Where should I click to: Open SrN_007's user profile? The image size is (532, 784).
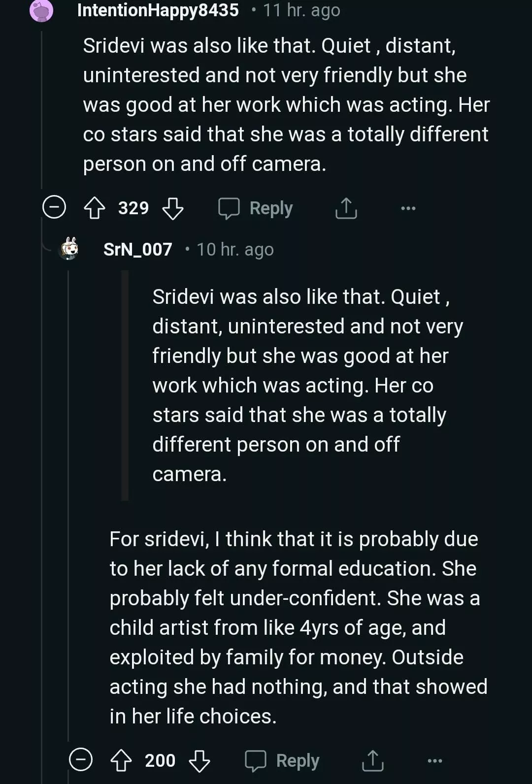(137, 250)
